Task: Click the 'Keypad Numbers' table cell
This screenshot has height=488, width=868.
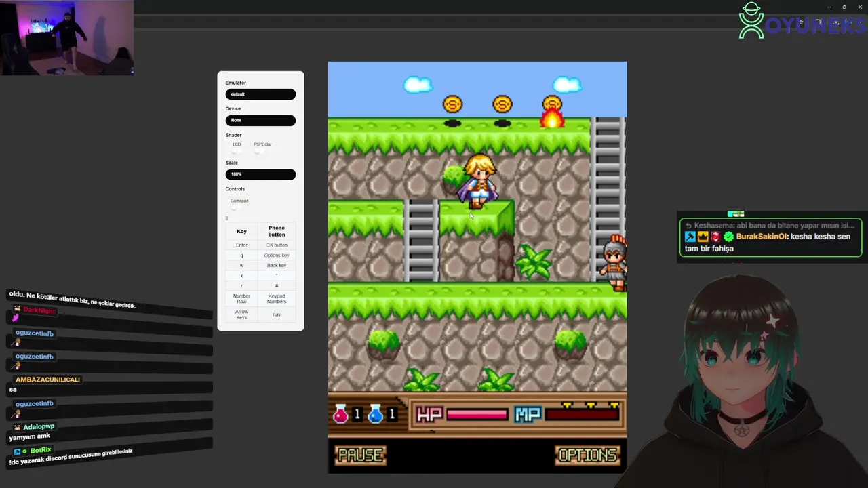Action: (x=277, y=299)
